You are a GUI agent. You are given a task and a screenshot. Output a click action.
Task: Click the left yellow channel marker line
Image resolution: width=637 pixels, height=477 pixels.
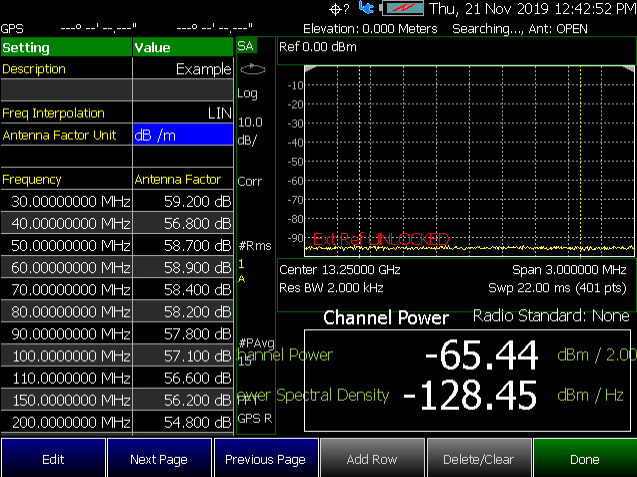point(360,161)
